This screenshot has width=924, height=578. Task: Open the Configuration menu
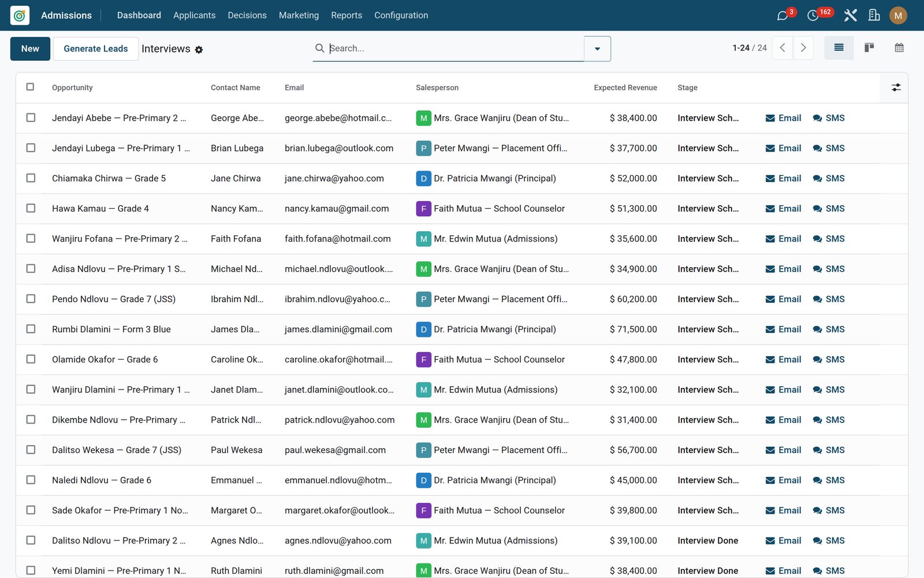coord(401,16)
